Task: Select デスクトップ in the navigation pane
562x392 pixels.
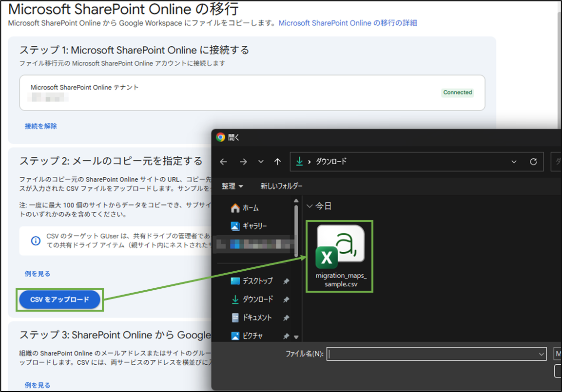Action: (252, 281)
